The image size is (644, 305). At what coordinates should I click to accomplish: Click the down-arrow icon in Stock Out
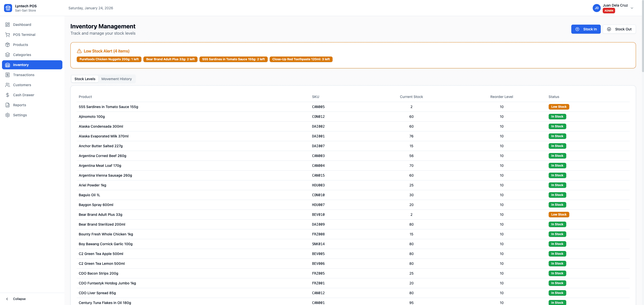tap(609, 29)
